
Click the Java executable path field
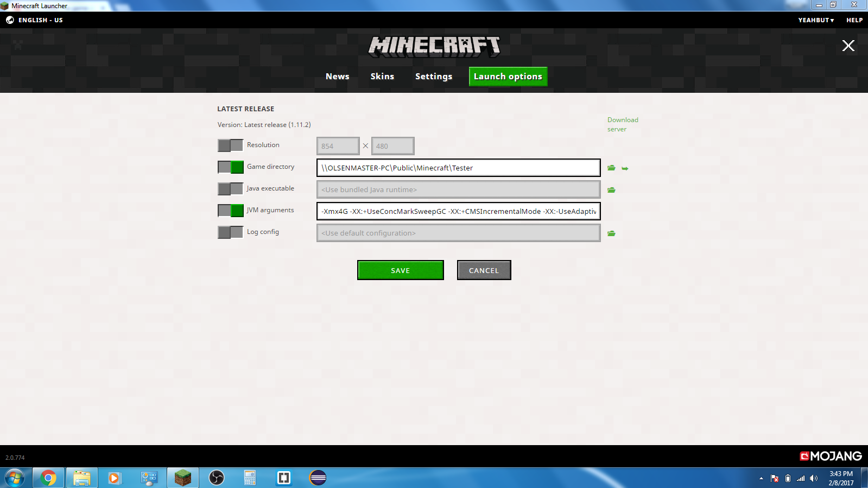point(459,189)
